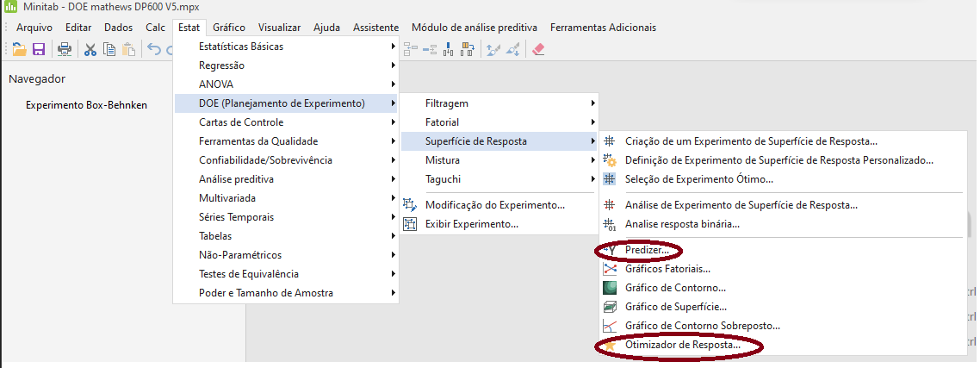Click the eraser icon in toolbar

[x=539, y=49]
